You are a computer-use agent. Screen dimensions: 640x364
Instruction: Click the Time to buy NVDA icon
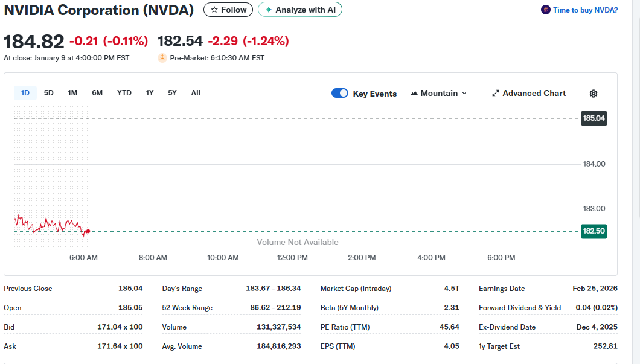[545, 10]
